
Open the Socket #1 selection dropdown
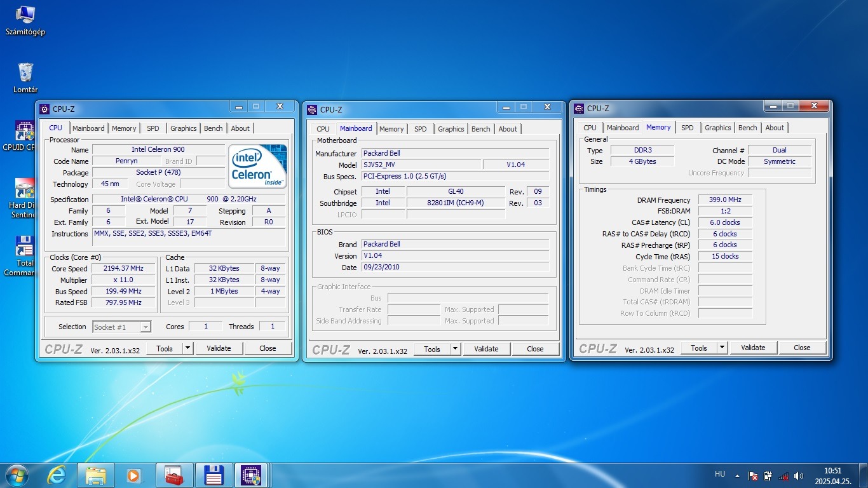tap(121, 327)
